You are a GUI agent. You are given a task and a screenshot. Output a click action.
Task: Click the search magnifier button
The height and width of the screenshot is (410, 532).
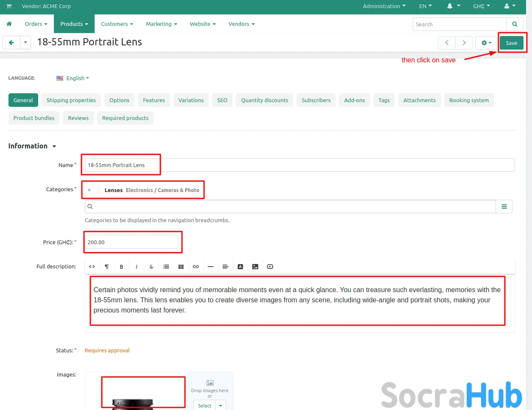pos(515,24)
